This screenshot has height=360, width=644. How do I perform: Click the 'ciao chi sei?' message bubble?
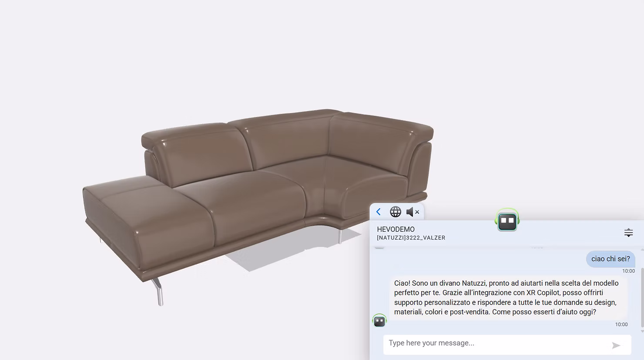610,259
